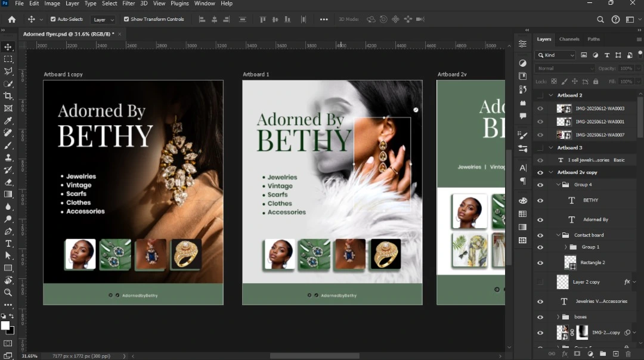Image resolution: width=644 pixels, height=360 pixels.
Task: Toggle the Auto-Select checkbox
Action: click(53, 19)
